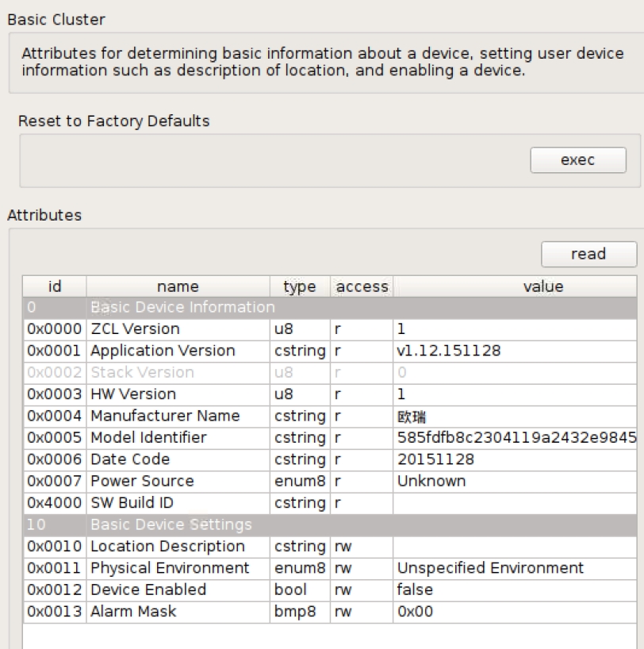This screenshot has width=644, height=649.
Task: Select the Model Identifier attribute name
Action: click(x=148, y=437)
